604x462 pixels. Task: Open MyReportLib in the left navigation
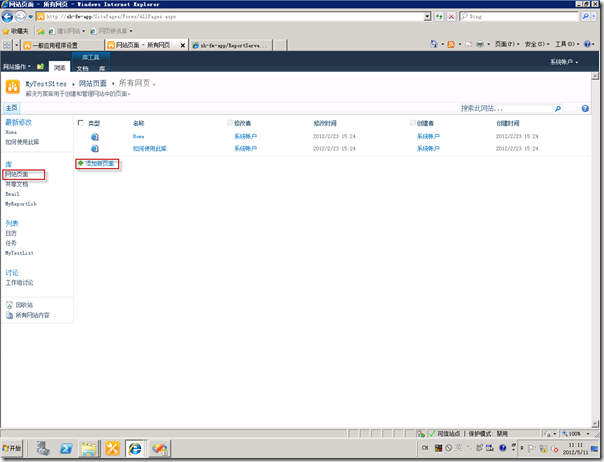click(21, 204)
